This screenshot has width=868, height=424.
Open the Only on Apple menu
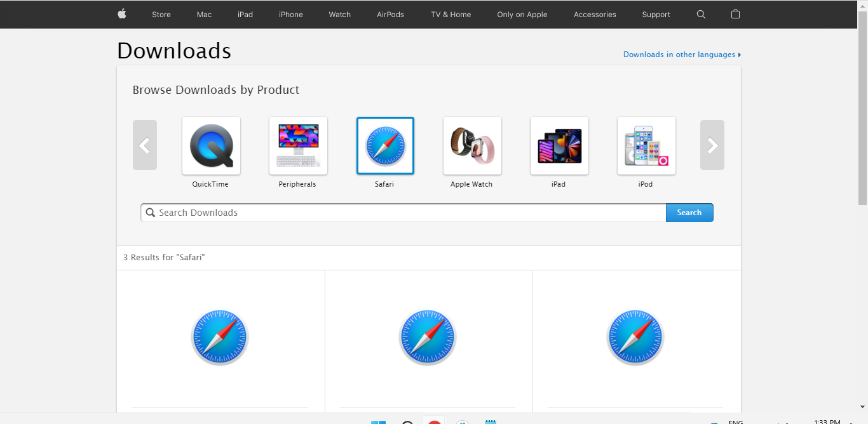click(x=522, y=15)
